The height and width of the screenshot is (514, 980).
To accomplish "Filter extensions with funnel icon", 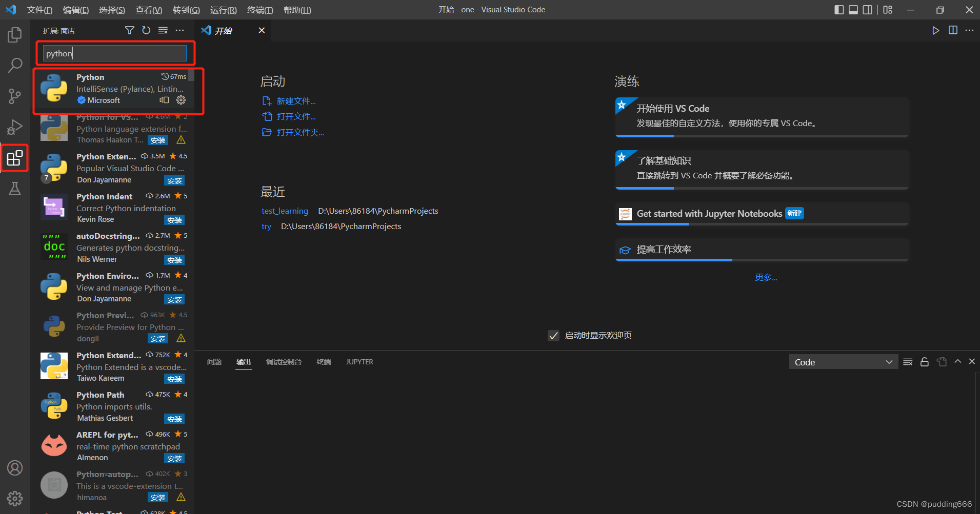I will [130, 30].
